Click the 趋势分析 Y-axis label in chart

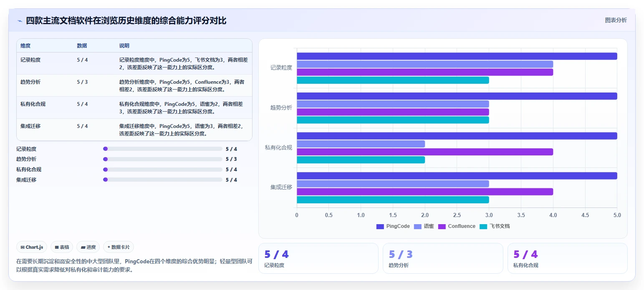click(281, 107)
